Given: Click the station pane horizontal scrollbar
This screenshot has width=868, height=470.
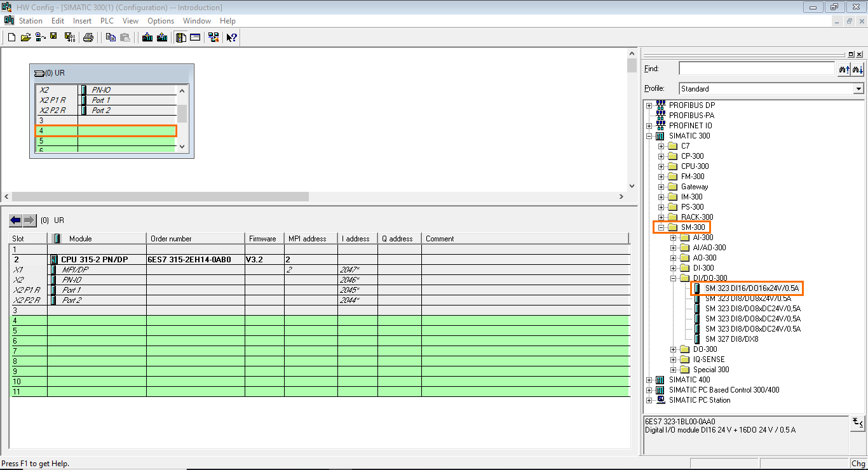Looking at the screenshot, I should pos(160,197).
